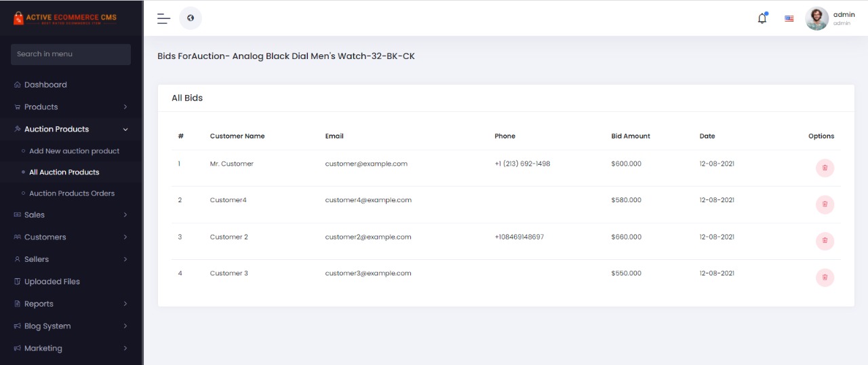Open the Dashboard page
Image resolution: width=868 pixels, height=365 pixels.
click(x=45, y=85)
